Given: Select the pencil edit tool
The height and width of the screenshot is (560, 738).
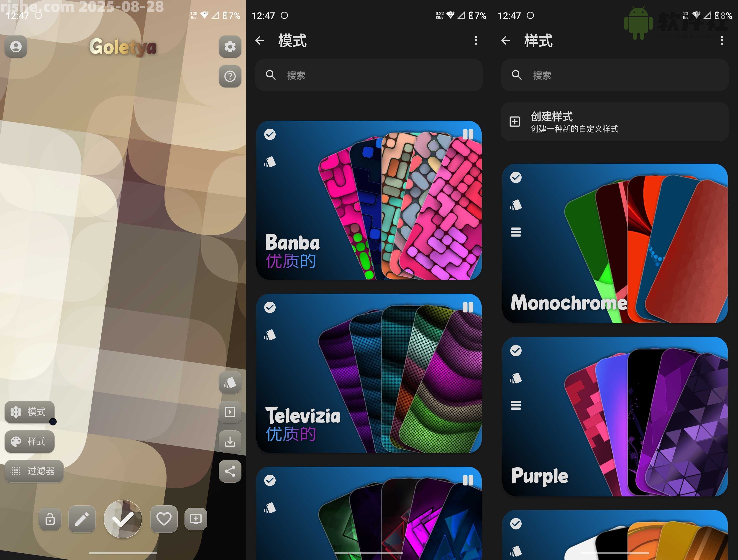Looking at the screenshot, I should (x=82, y=519).
